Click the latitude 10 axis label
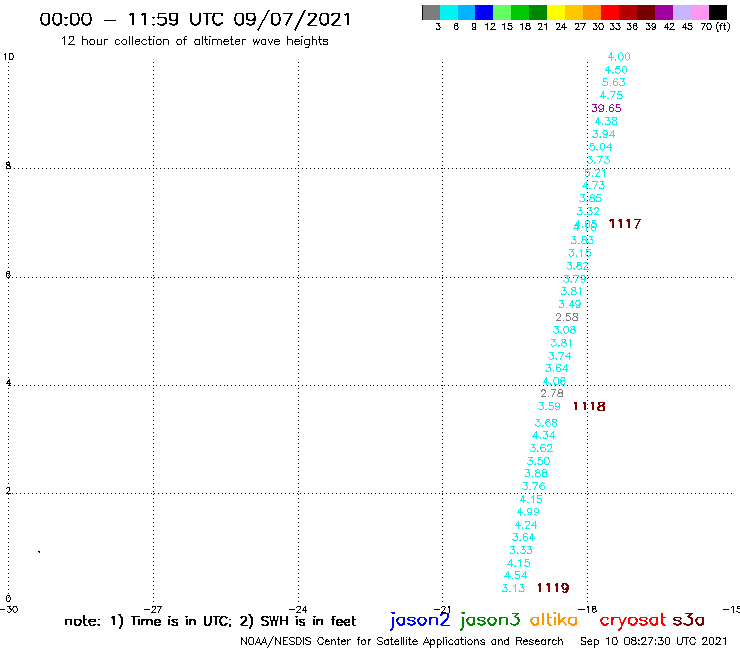Screen dimensions: 740x650 (8, 57)
